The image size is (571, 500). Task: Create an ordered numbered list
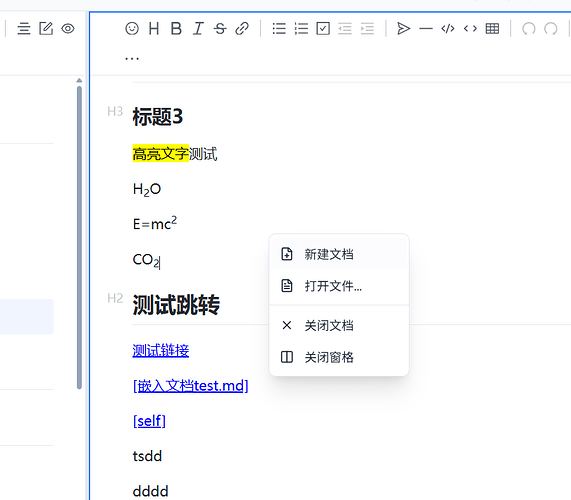pyautogui.click(x=301, y=28)
